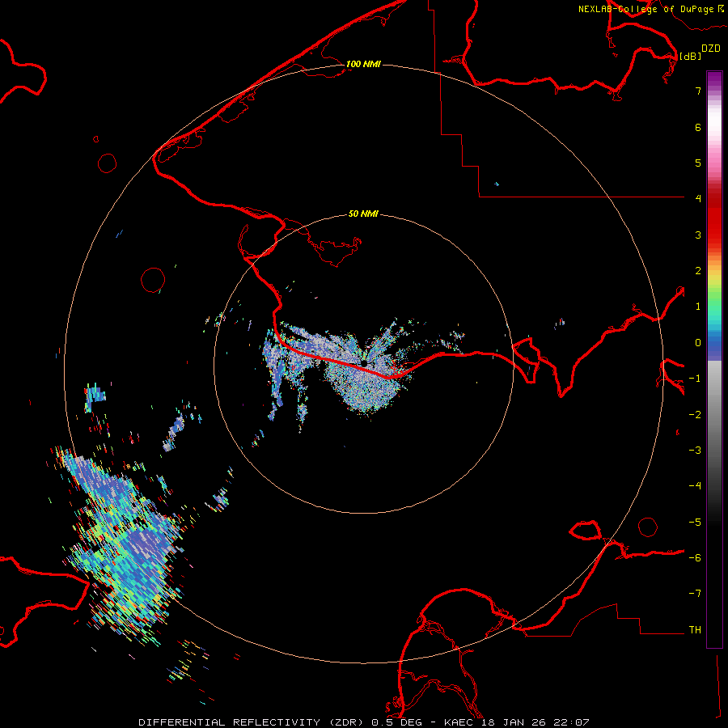The image size is (728, 728).
Task: Click the Differential Reflectivity caption at bottom
Action: [363, 722]
